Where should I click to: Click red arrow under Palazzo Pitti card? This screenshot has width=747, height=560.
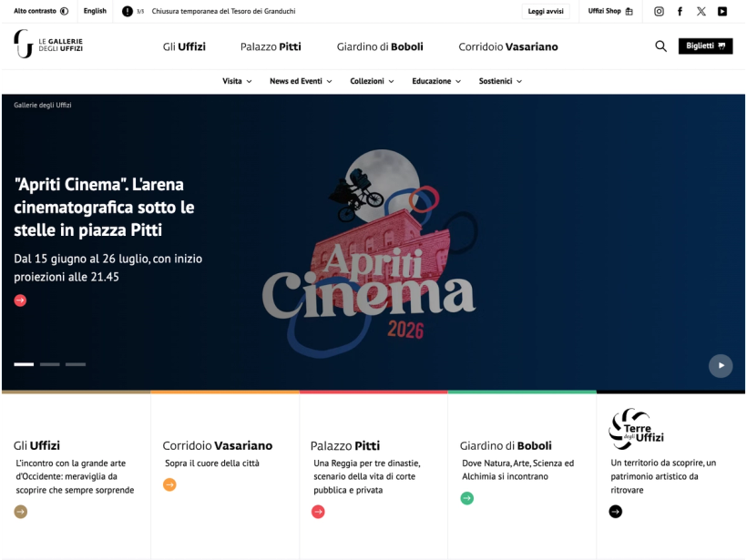[318, 512]
